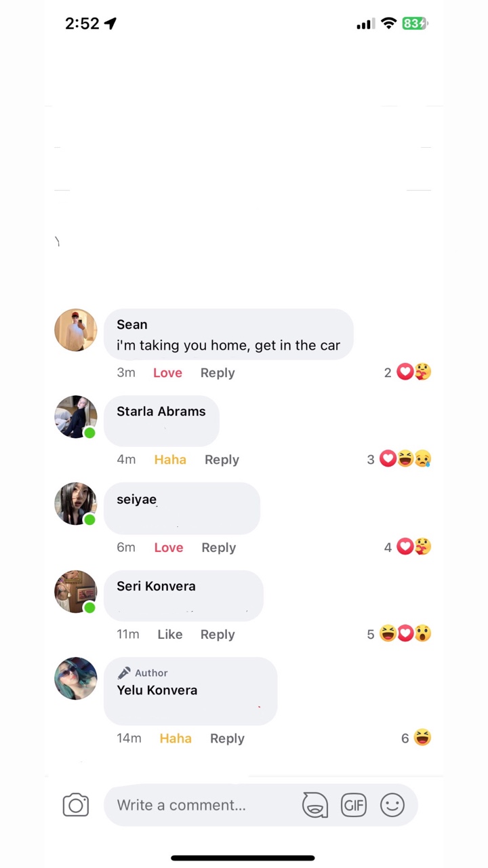Toggle Haha reaction on Starla Abrams' comment
Image resolution: width=488 pixels, height=868 pixels.
click(x=170, y=460)
